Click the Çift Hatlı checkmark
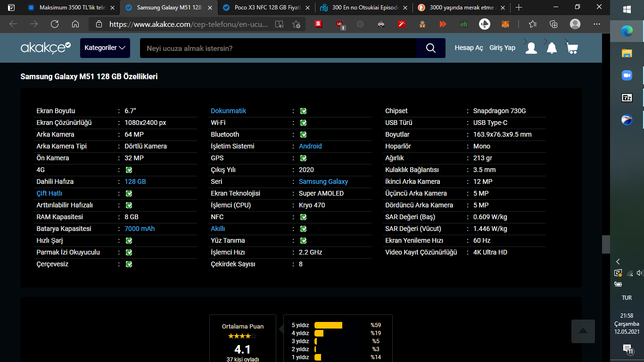 coord(129,193)
